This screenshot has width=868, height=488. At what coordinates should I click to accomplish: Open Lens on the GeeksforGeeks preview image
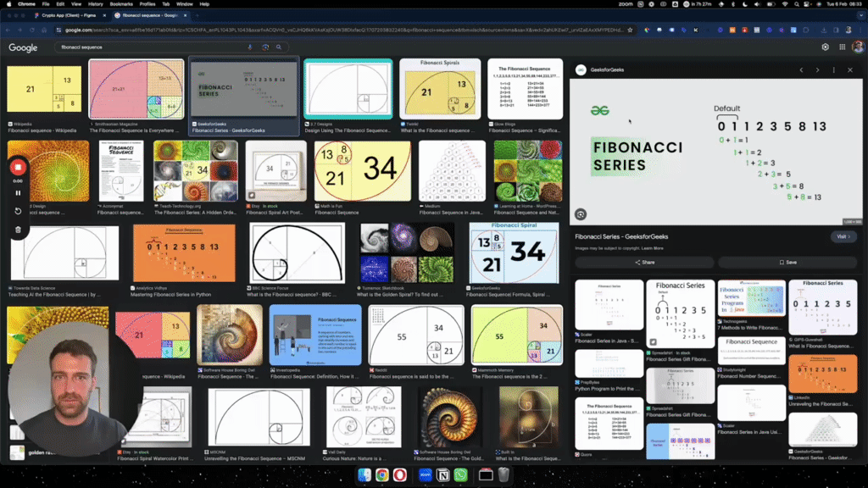click(581, 214)
